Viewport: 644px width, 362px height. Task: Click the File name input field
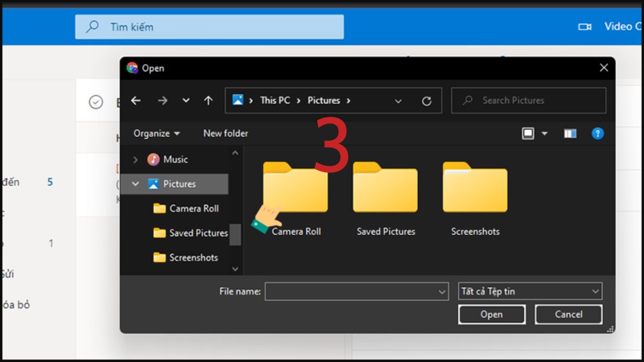click(352, 291)
